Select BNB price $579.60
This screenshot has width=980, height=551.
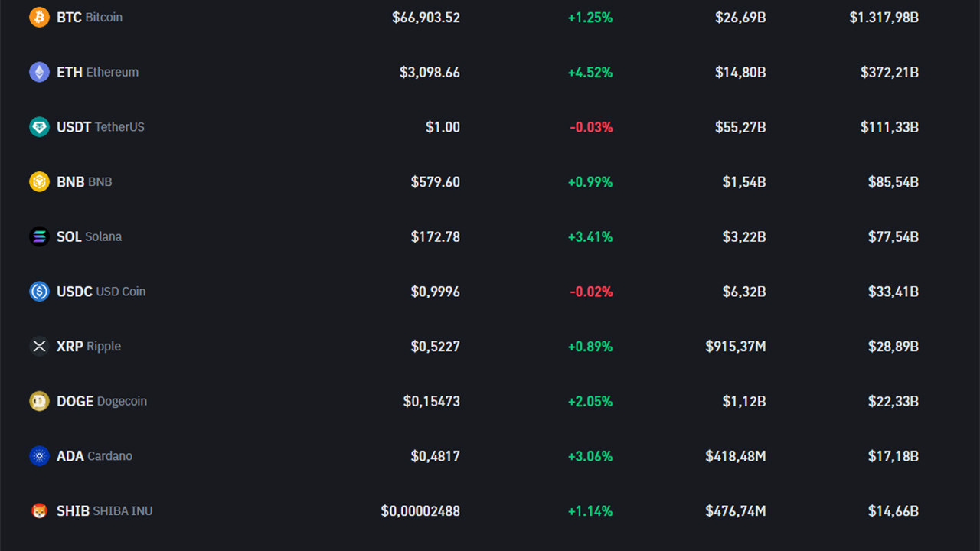pyautogui.click(x=436, y=181)
